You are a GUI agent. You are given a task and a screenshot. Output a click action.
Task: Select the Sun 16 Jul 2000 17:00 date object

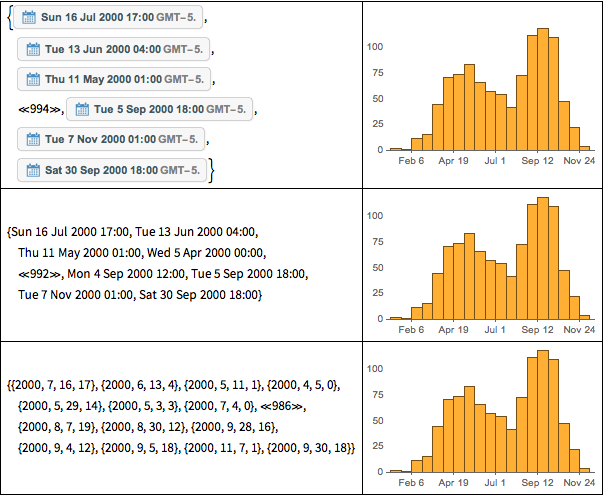(112, 18)
